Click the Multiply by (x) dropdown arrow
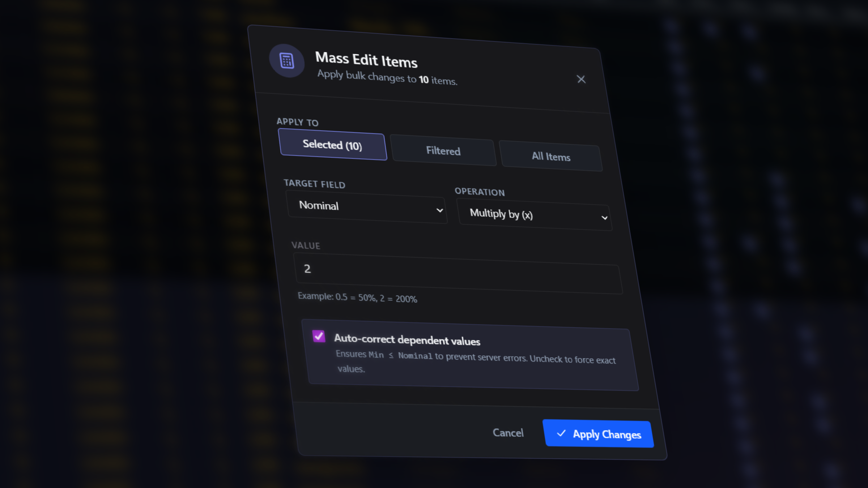The image size is (868, 488). click(x=604, y=217)
